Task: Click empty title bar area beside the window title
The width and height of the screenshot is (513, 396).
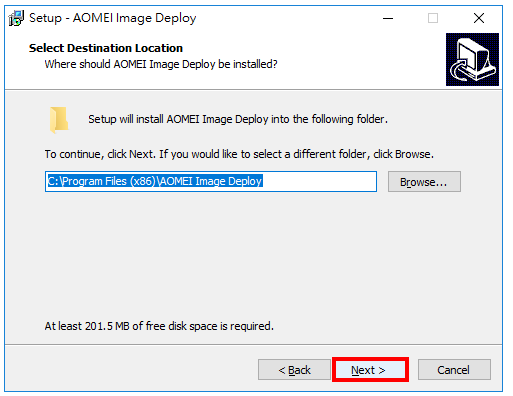Action: click(x=287, y=18)
